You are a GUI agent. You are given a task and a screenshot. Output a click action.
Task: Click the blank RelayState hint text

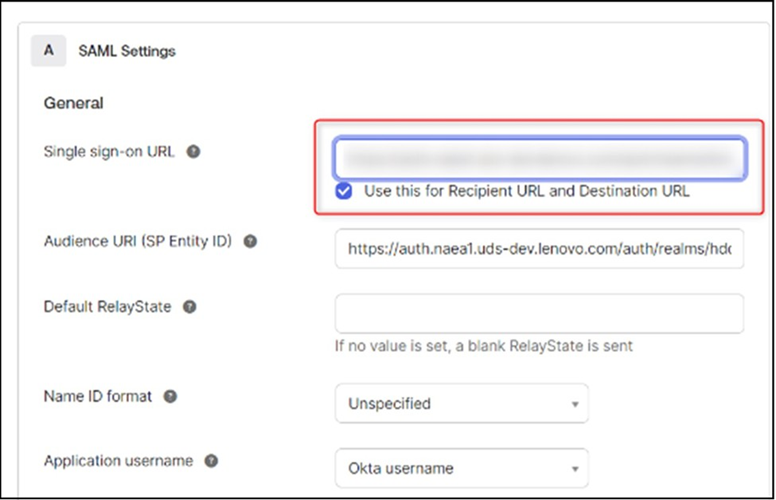483,347
